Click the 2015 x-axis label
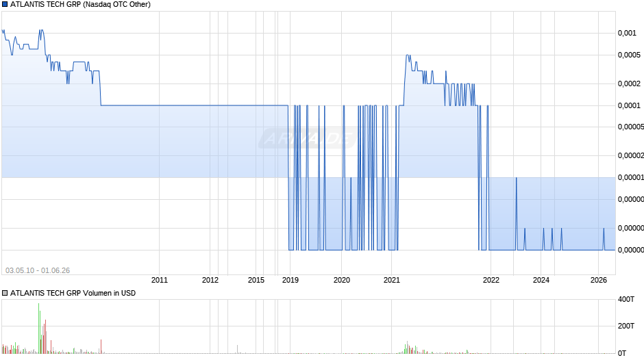Image resolution: width=644 pixels, height=360 pixels. pyautogui.click(x=256, y=280)
